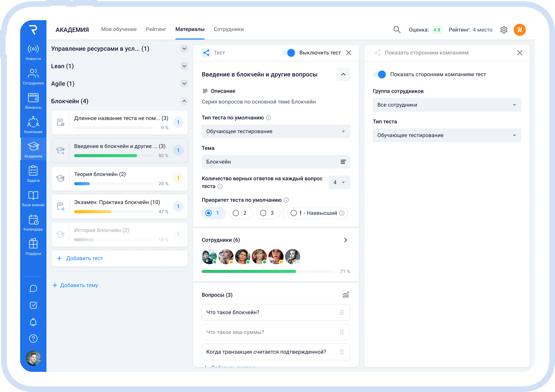Open question Когда транзакция считается подтвержденной?
The height and width of the screenshot is (392, 555).
click(x=276, y=352)
